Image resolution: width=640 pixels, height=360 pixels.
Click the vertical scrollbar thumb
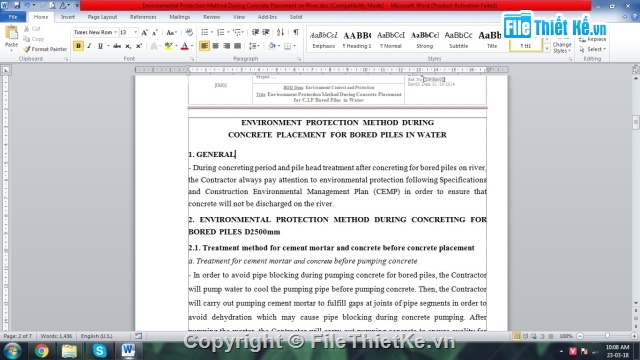[x=636, y=122]
